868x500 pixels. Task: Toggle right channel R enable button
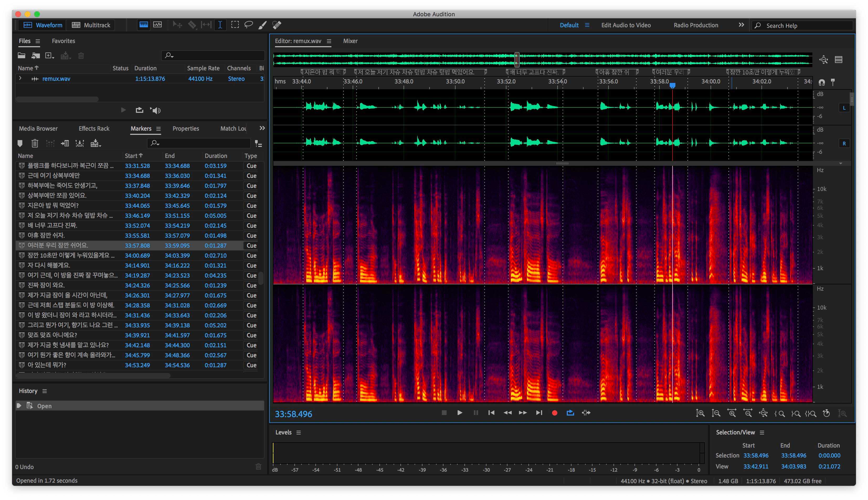pyautogui.click(x=844, y=143)
